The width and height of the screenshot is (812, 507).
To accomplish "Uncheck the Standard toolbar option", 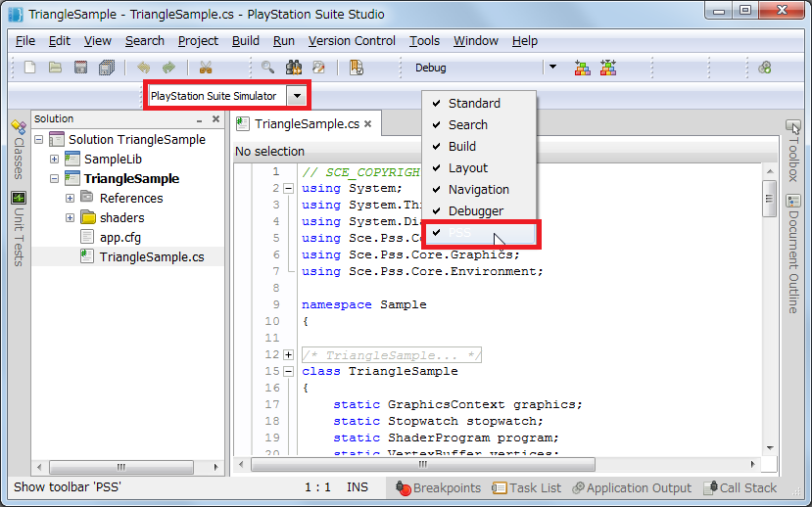I will [x=474, y=104].
